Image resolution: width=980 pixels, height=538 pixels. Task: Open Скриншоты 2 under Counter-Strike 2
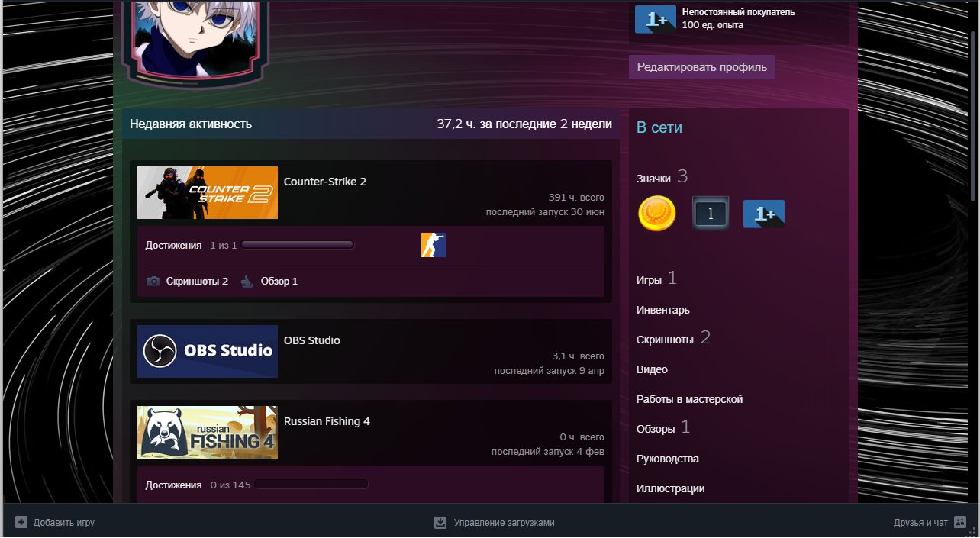click(x=197, y=281)
